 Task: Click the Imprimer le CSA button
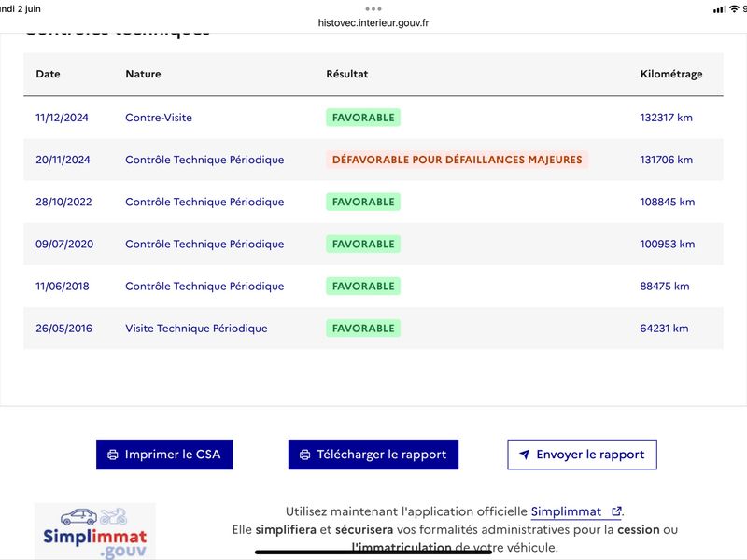(x=164, y=455)
